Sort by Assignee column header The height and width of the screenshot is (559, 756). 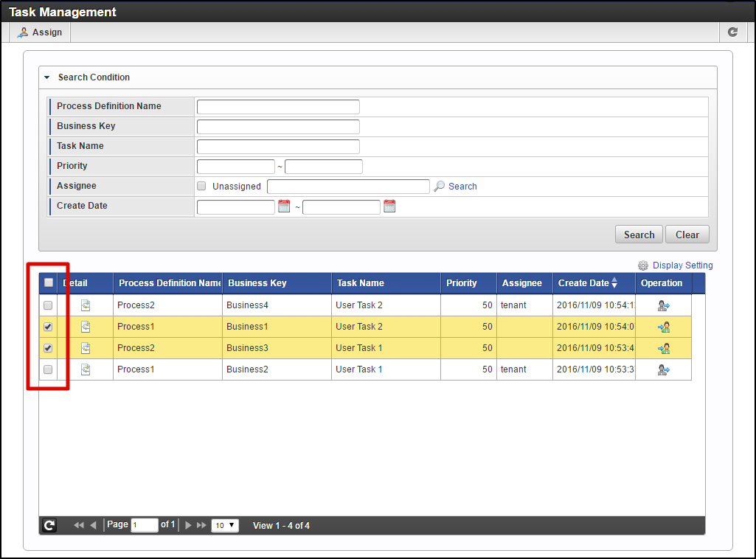point(524,283)
